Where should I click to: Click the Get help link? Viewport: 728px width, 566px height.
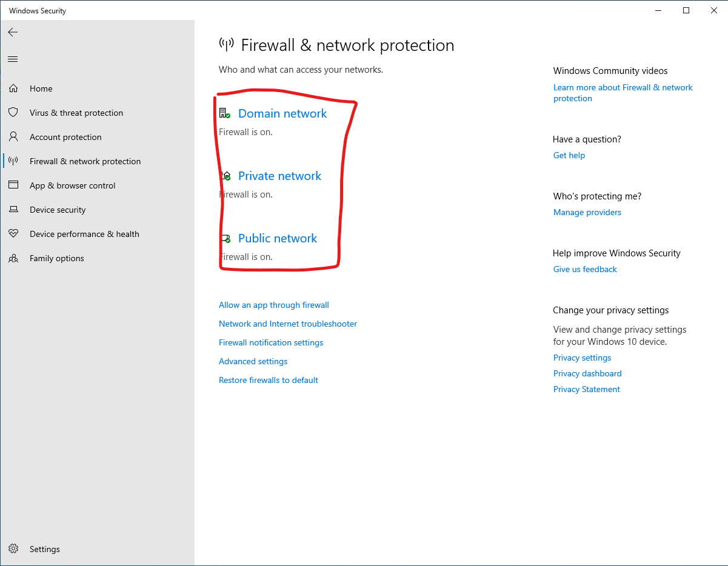pyautogui.click(x=569, y=155)
